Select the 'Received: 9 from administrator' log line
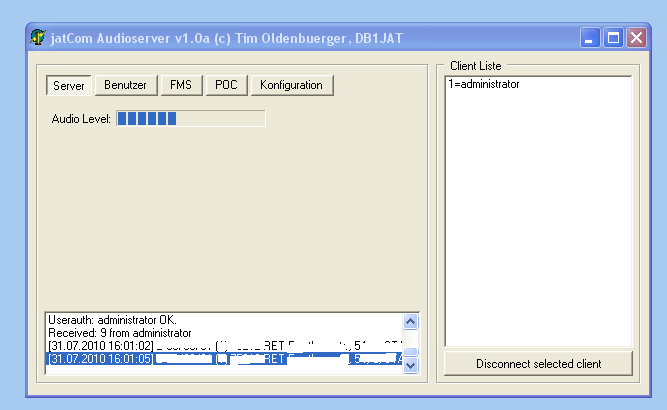 pos(119,333)
